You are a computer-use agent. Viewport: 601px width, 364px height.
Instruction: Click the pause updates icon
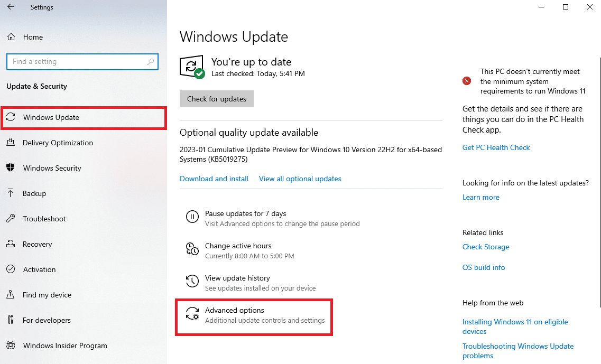pos(192,217)
